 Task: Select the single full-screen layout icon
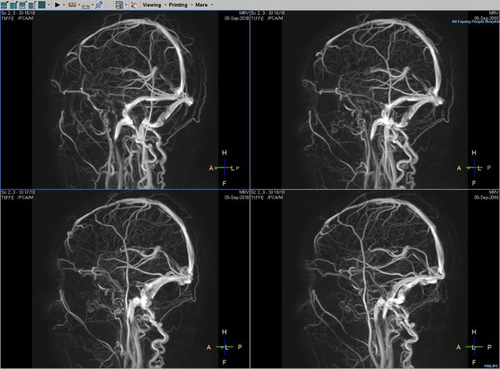42,5
